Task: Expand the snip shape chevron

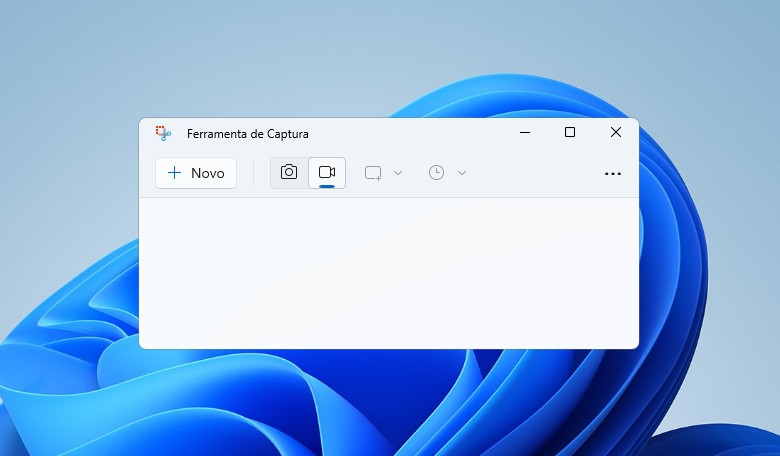Action: [398, 173]
